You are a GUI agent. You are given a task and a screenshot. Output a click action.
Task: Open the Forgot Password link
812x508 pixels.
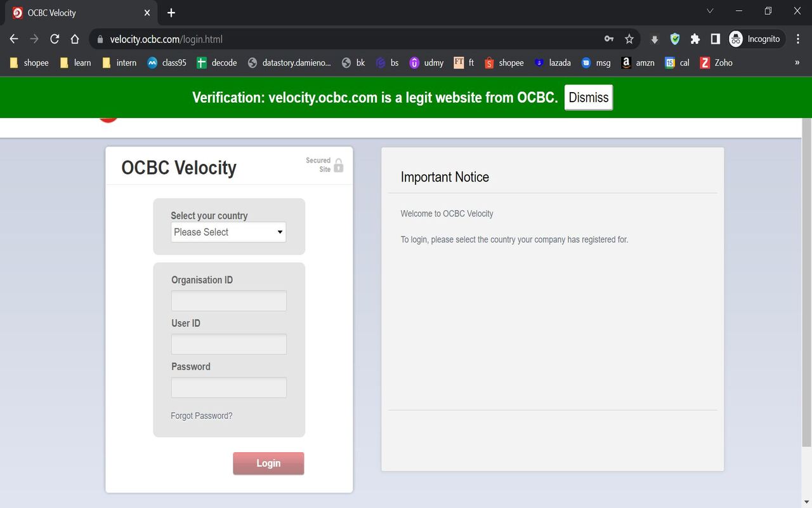201,415
